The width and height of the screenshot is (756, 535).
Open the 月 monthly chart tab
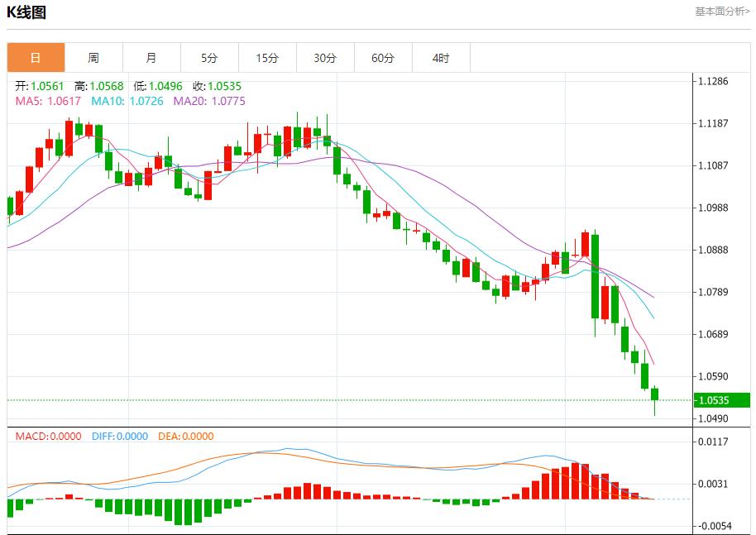tap(151, 58)
